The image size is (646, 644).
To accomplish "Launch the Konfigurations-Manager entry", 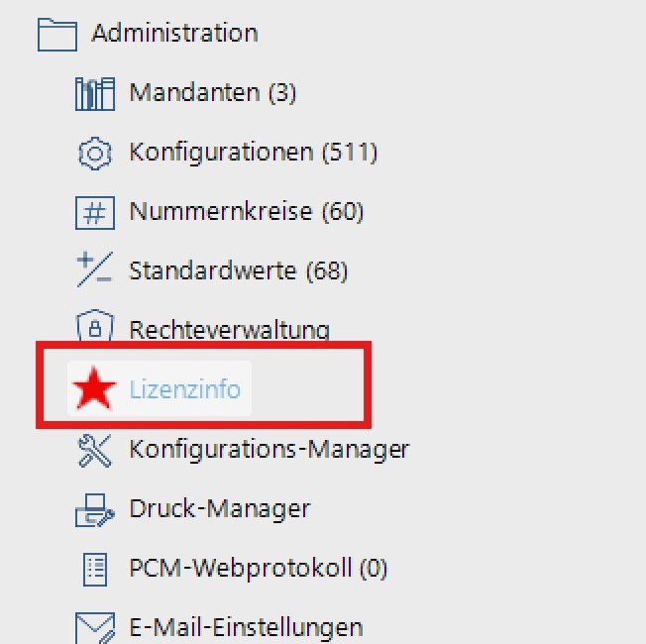I will 269,450.
